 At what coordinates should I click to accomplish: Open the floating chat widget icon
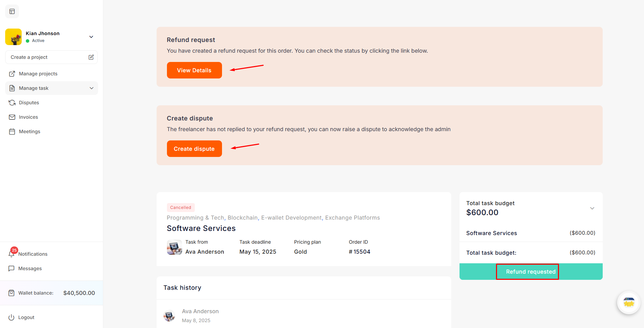tap(629, 303)
